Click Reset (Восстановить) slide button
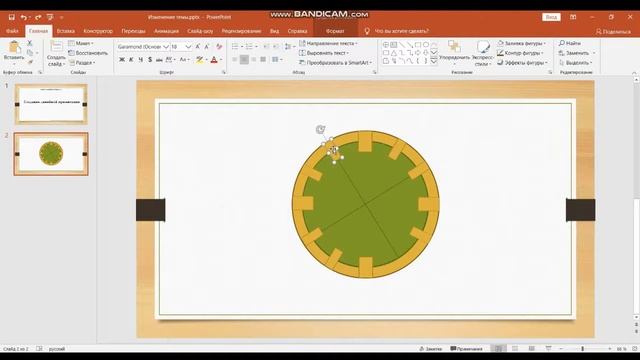 point(88,53)
